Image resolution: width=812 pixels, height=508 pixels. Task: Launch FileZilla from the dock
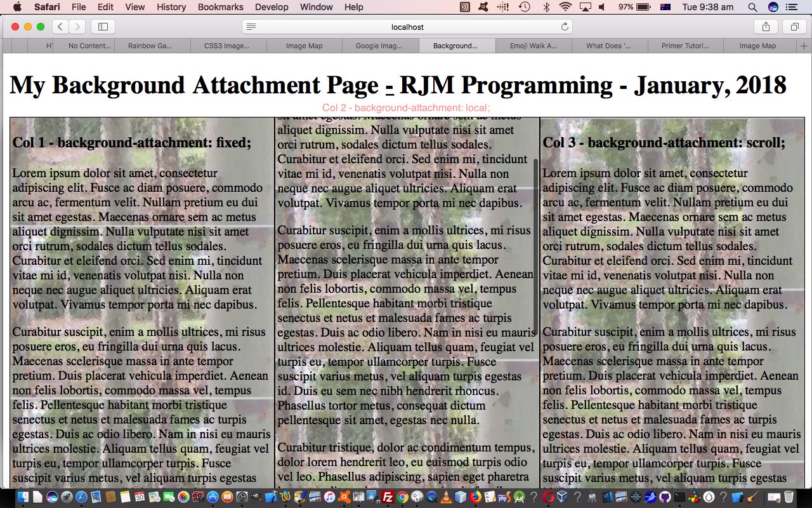pos(388,497)
